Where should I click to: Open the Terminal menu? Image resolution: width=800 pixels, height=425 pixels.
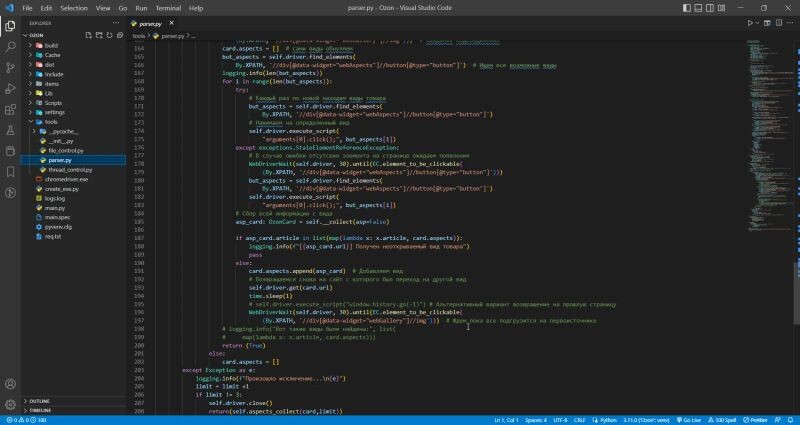click(x=168, y=7)
